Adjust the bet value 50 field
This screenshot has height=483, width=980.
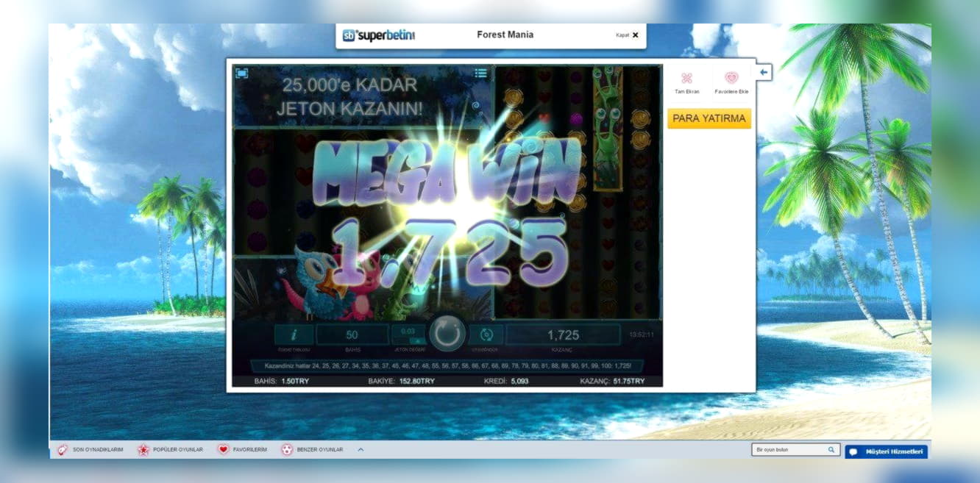352,334
